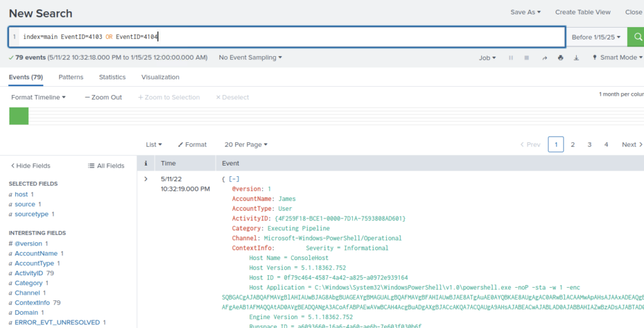Switch to the Patterns tab
The width and height of the screenshot is (644, 328).
tap(70, 77)
